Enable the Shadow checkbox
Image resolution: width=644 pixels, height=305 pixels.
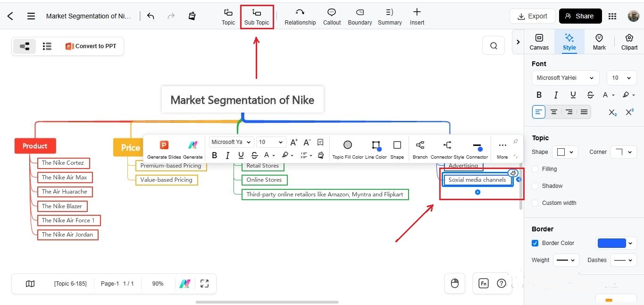click(x=535, y=186)
